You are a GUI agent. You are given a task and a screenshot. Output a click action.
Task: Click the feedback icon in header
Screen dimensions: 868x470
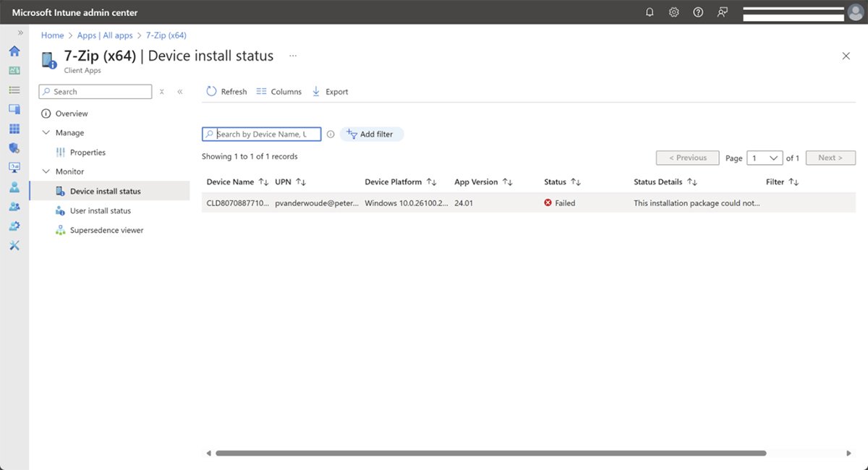click(x=722, y=12)
